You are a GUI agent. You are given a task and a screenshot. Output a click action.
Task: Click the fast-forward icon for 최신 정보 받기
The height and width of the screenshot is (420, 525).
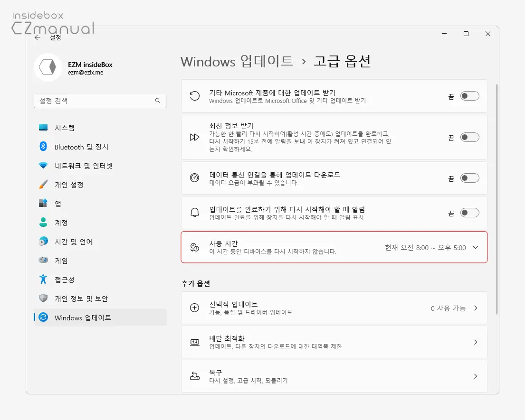[194, 137]
